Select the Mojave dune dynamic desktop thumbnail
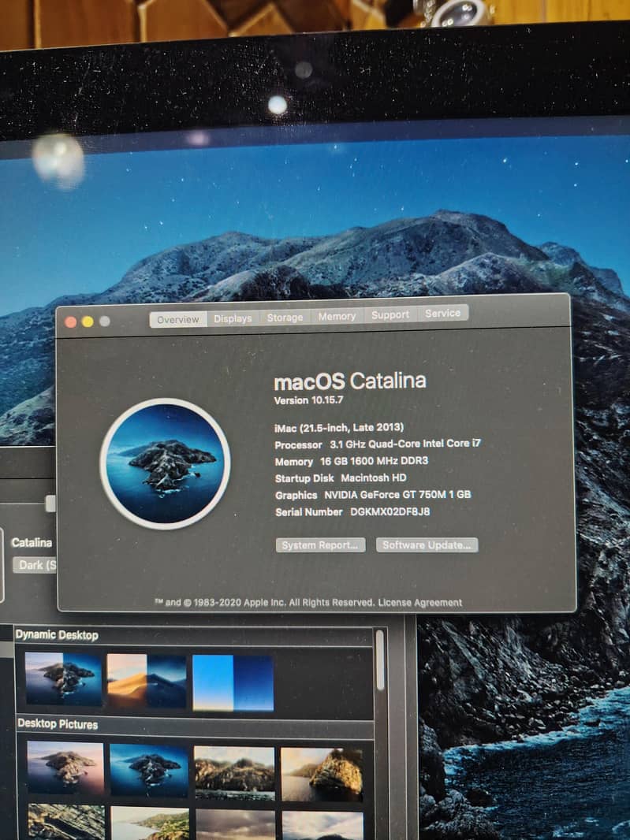 tap(147, 681)
